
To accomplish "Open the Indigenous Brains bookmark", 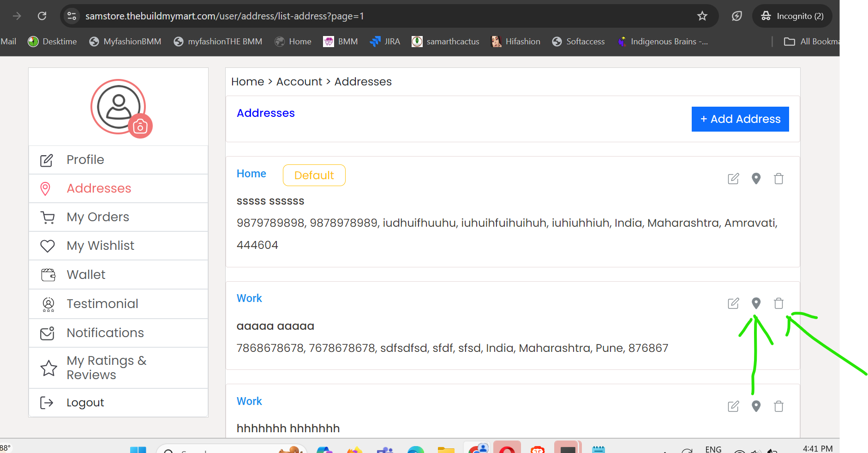I will click(x=663, y=42).
